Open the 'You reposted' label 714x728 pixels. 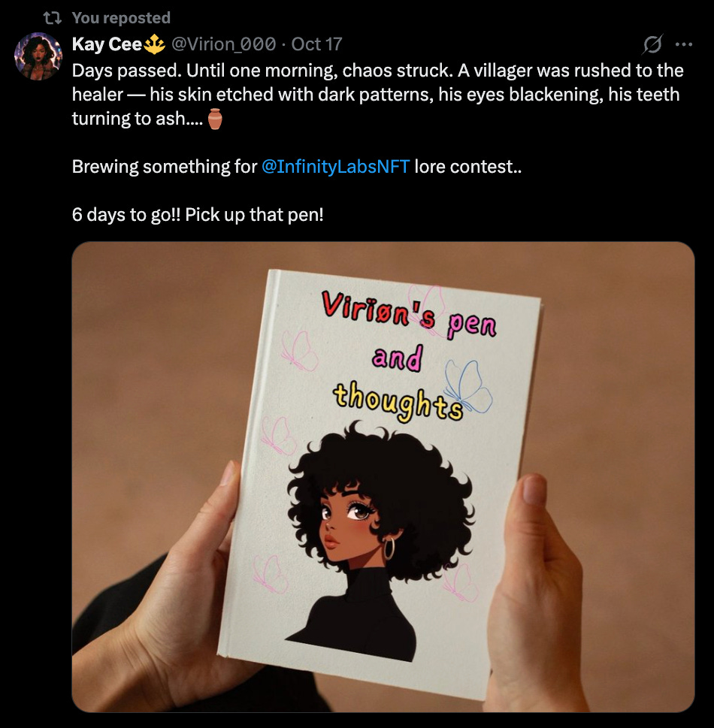click(x=121, y=17)
